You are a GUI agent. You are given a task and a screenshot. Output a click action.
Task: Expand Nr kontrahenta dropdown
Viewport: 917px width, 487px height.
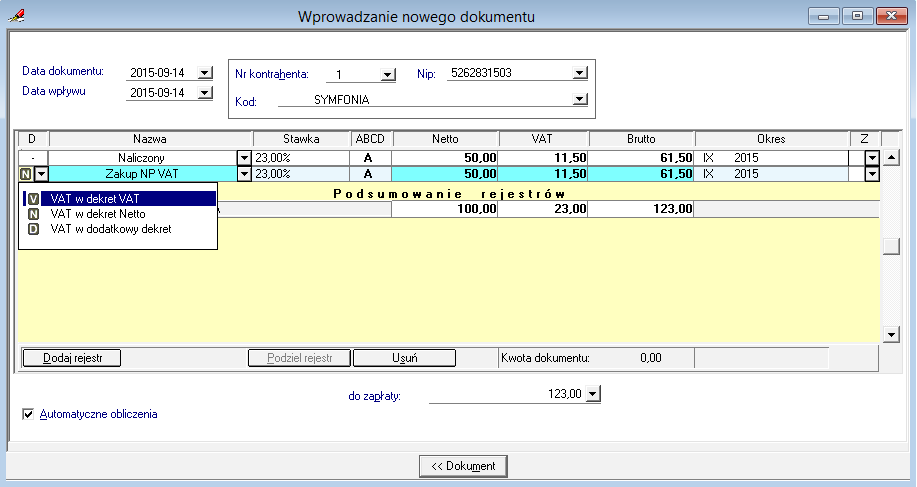[x=387, y=75]
